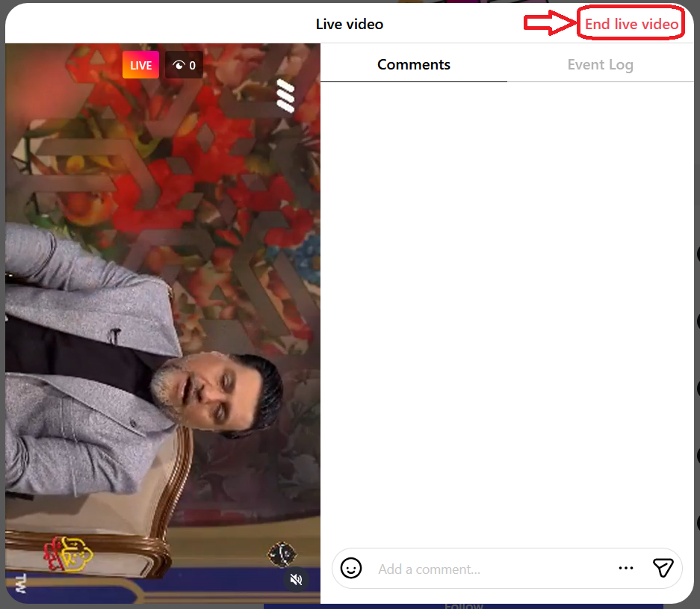Click the red and yellow logo overlay

(69, 554)
